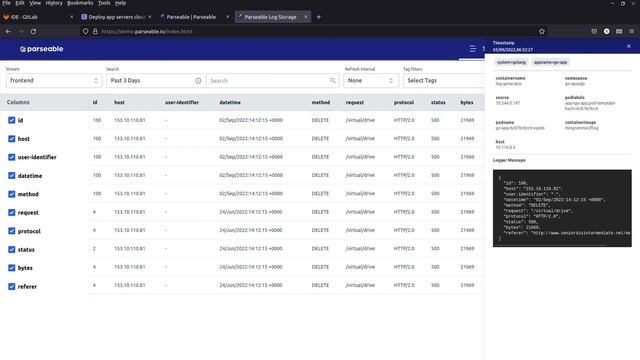Bookmark this page with the star icon
This screenshot has width=640, height=360.
(542, 31)
